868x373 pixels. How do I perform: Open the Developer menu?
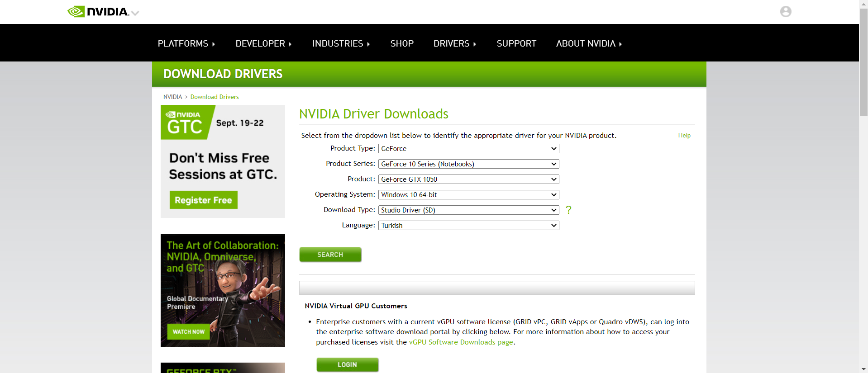tap(263, 43)
